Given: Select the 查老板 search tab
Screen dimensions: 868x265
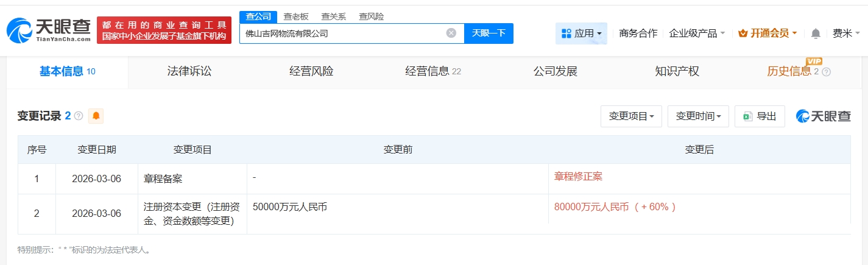Looking at the screenshot, I should tap(296, 16).
